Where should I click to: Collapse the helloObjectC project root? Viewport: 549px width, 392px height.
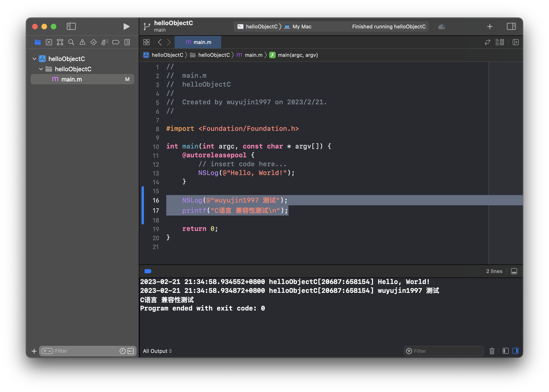pyautogui.click(x=34, y=59)
